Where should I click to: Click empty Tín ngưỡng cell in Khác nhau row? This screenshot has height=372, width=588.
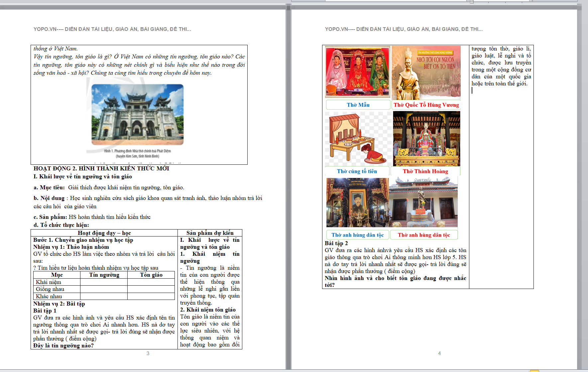[104, 296]
